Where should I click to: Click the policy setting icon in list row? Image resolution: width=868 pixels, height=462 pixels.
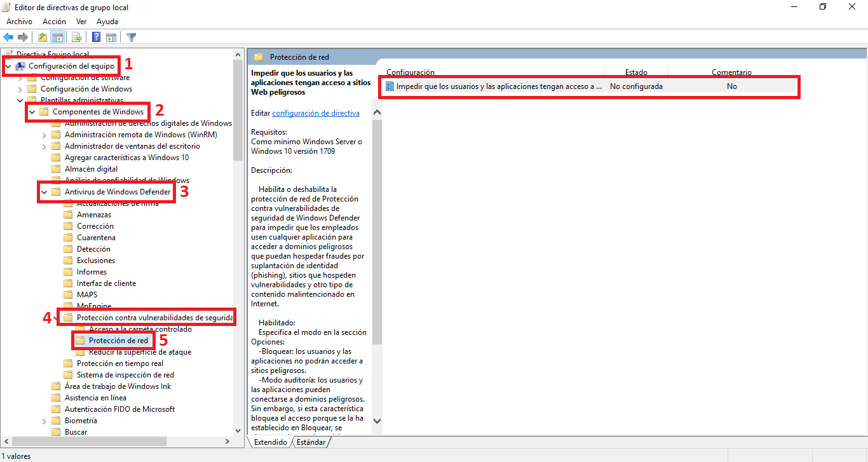point(390,86)
